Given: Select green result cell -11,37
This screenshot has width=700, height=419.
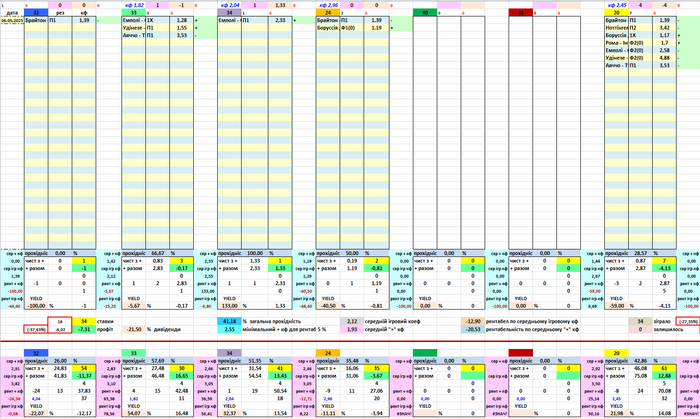Looking at the screenshot, I should (x=84, y=376).
